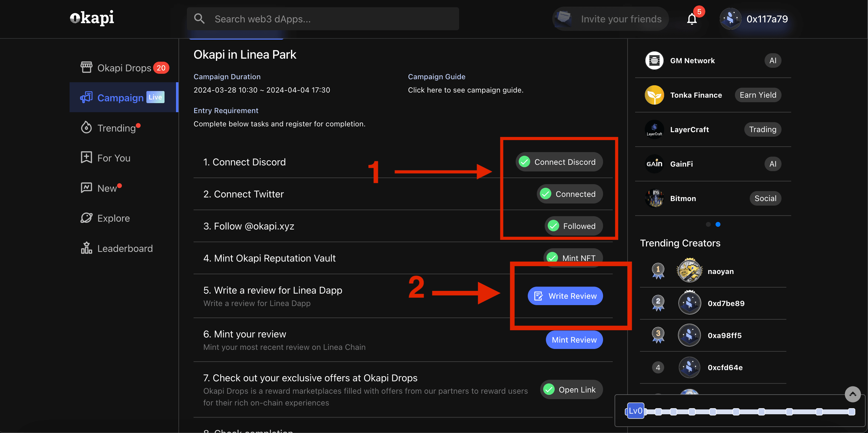The height and width of the screenshot is (433, 868).
Task: Open the Okapi Drops menu item
Action: 124,68
